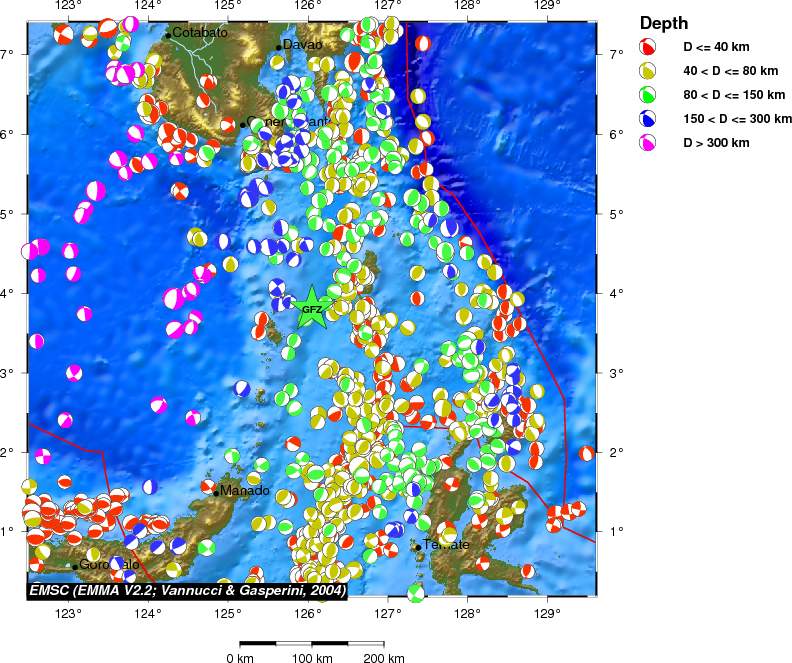The height and width of the screenshot is (663, 792).
Task: Click the 'D <= 40 km' legend text
Action: coord(716,47)
